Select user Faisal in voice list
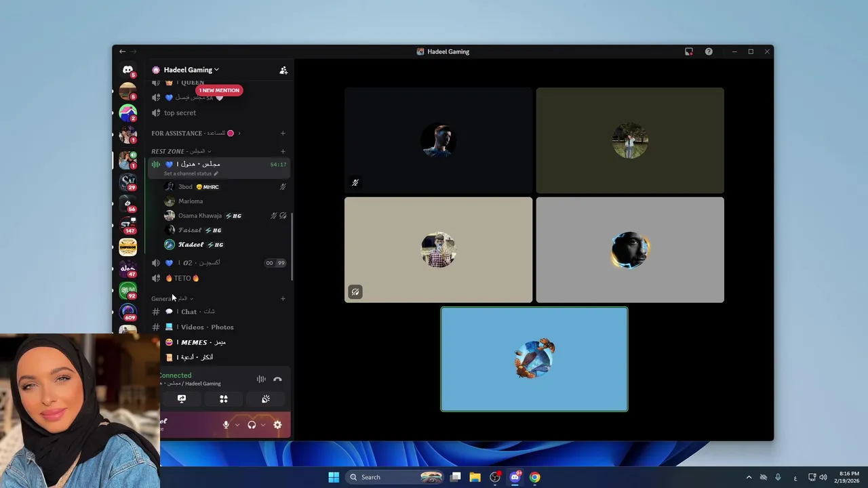The height and width of the screenshot is (488, 868). (x=226, y=230)
